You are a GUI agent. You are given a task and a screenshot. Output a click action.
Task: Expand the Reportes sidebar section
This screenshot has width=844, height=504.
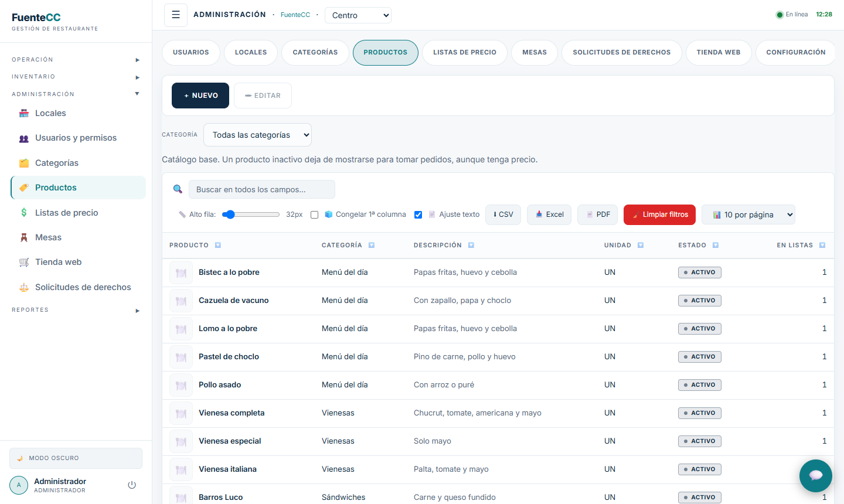(76, 310)
